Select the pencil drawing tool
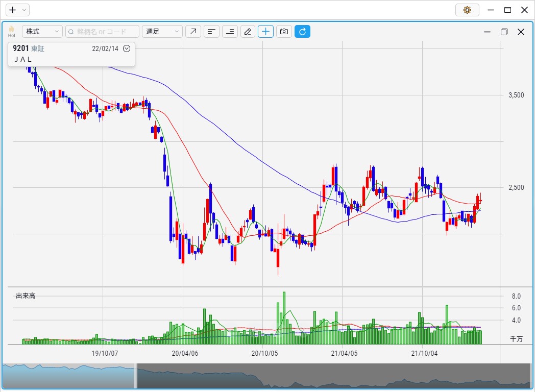 [x=248, y=32]
